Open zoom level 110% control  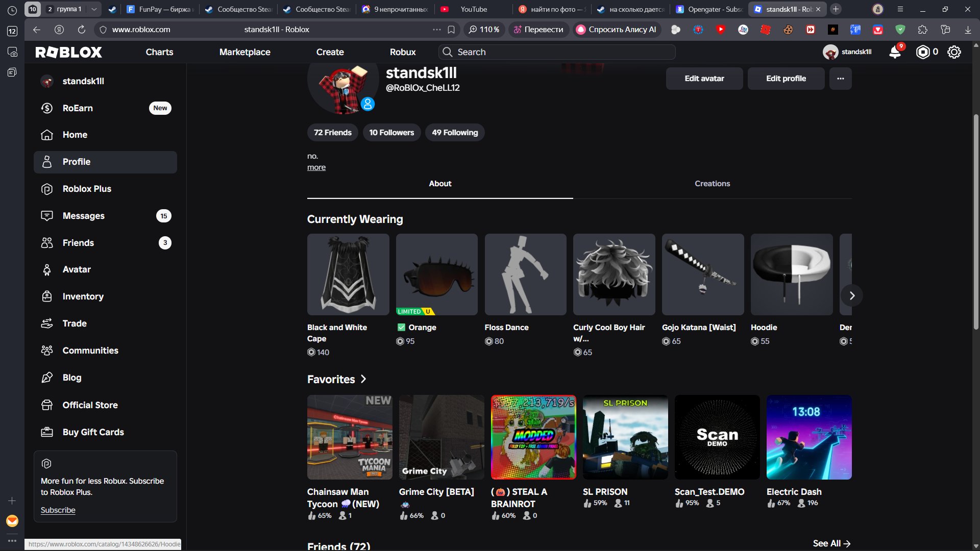484,30
